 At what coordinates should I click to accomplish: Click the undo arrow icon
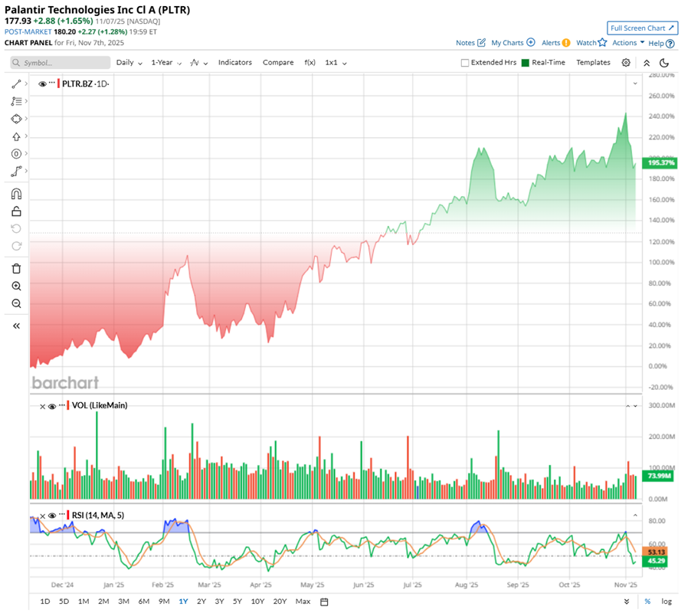coord(16,228)
